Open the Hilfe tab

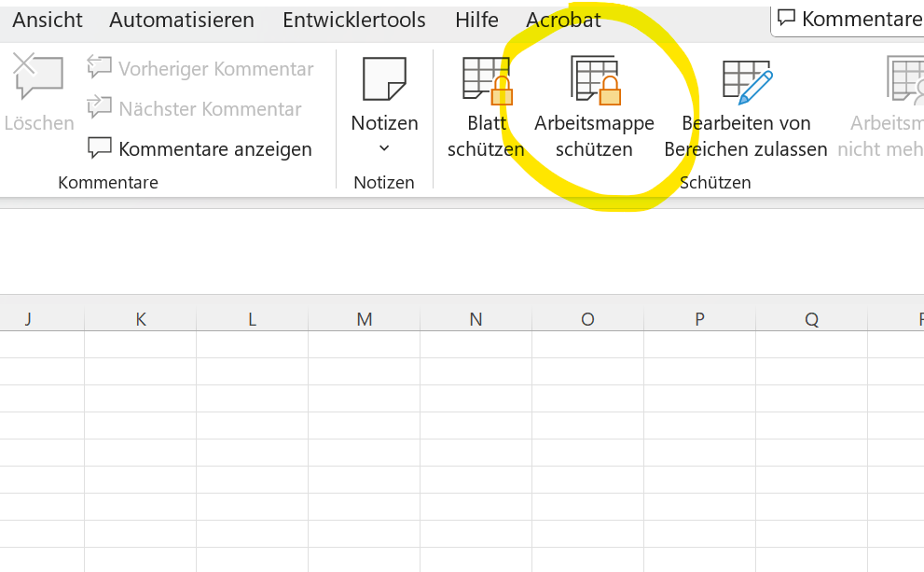pos(476,20)
